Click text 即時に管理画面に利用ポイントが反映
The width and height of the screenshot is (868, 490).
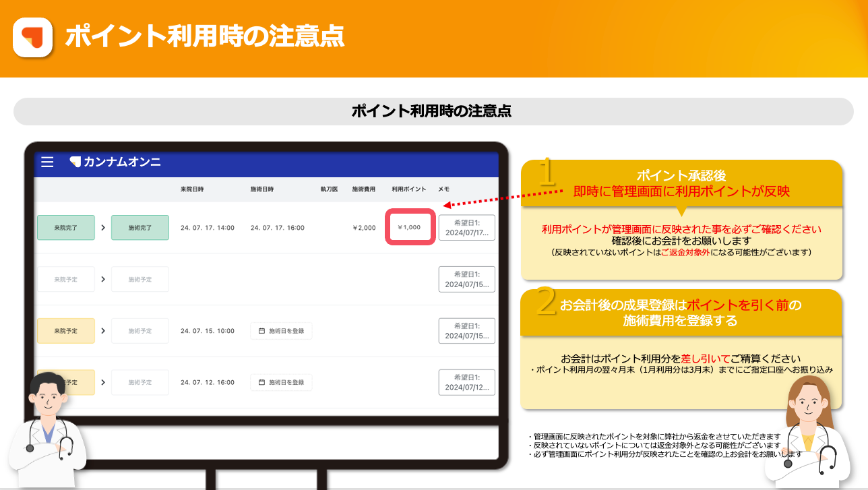point(681,191)
